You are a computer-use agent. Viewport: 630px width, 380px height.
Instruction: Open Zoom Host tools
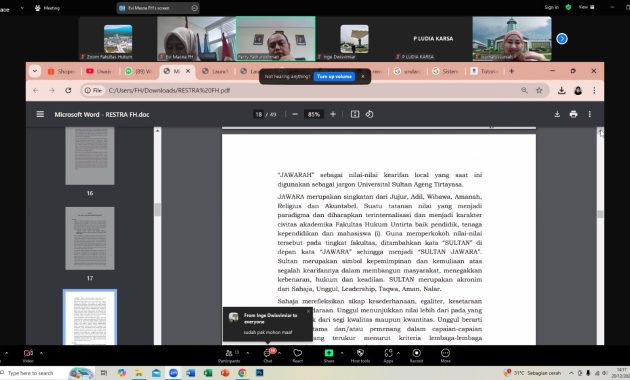[x=360, y=355]
